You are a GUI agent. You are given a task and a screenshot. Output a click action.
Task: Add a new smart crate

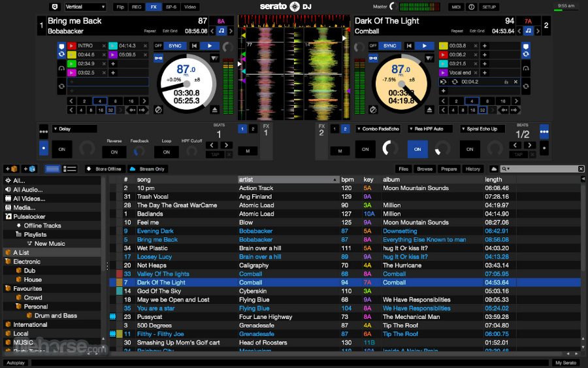click(29, 169)
